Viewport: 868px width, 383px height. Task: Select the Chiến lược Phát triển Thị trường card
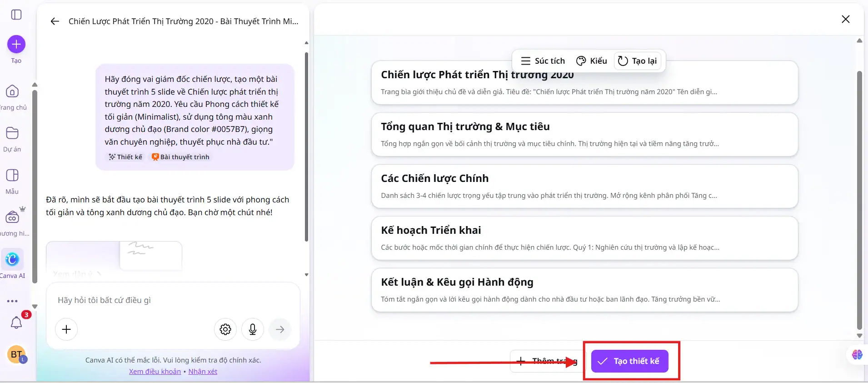[x=584, y=83]
